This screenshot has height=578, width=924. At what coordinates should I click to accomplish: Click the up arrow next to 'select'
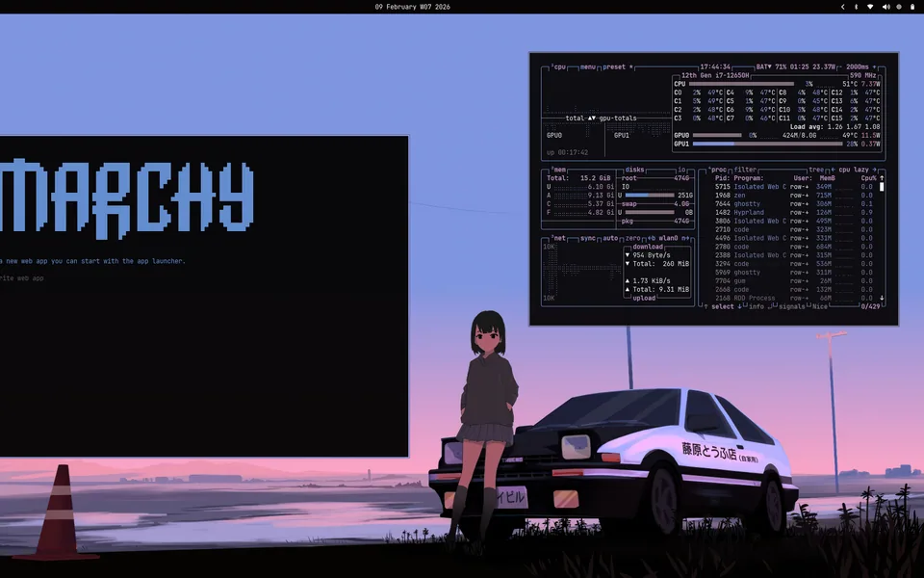706,306
